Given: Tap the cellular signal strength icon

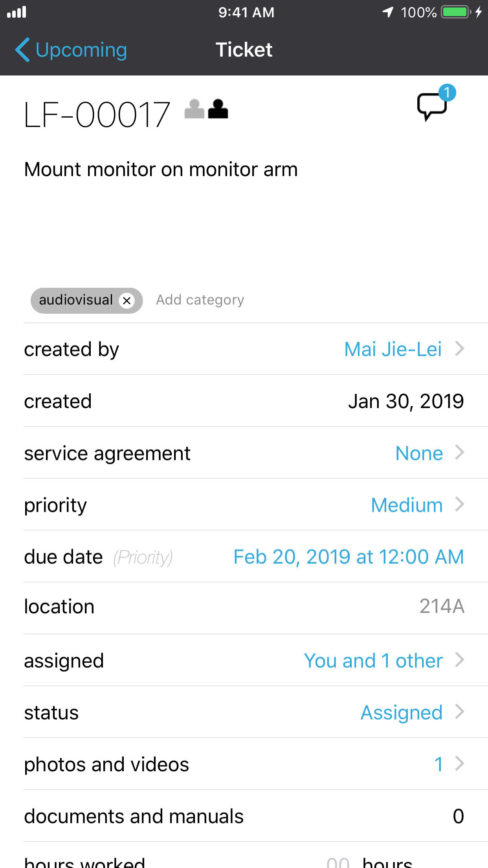Looking at the screenshot, I should [x=17, y=12].
